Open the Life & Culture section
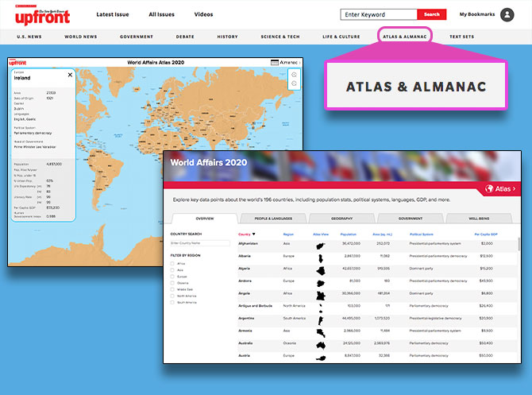 tap(341, 37)
